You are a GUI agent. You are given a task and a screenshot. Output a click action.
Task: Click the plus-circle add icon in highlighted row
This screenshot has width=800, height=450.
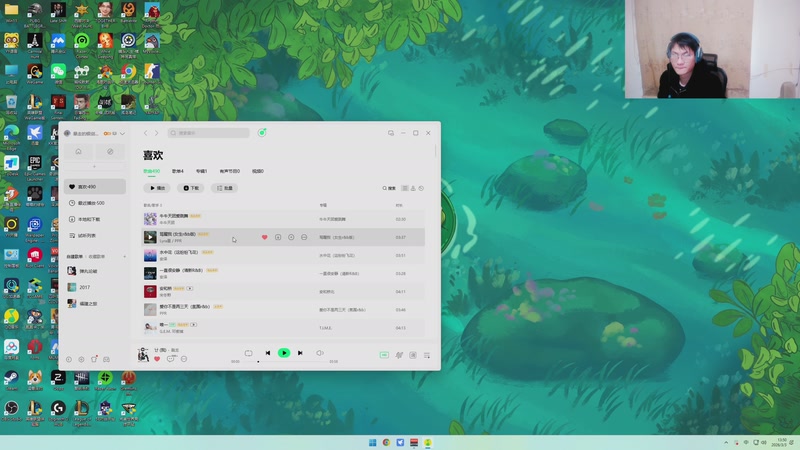coord(291,237)
